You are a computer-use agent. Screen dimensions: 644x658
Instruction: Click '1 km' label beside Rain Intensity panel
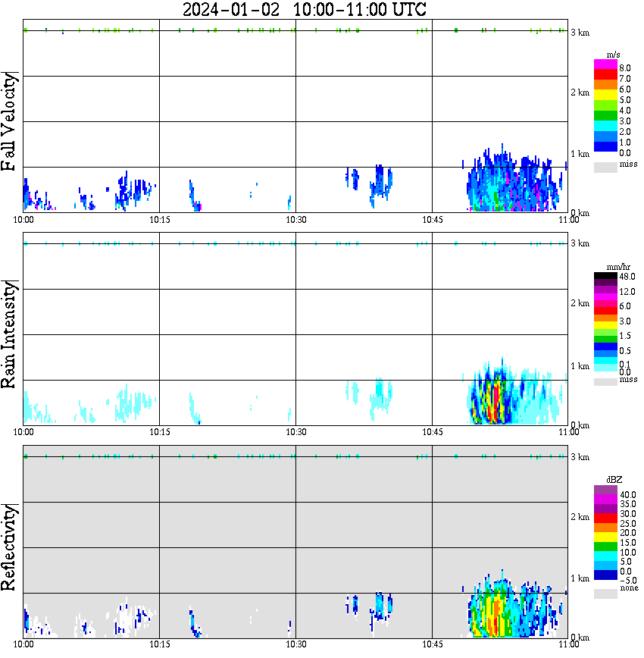(580, 366)
